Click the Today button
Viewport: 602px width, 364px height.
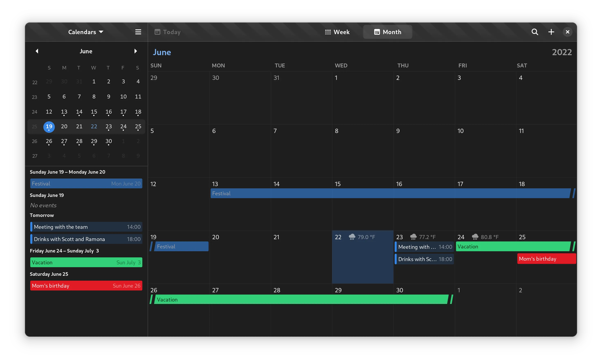click(x=168, y=32)
